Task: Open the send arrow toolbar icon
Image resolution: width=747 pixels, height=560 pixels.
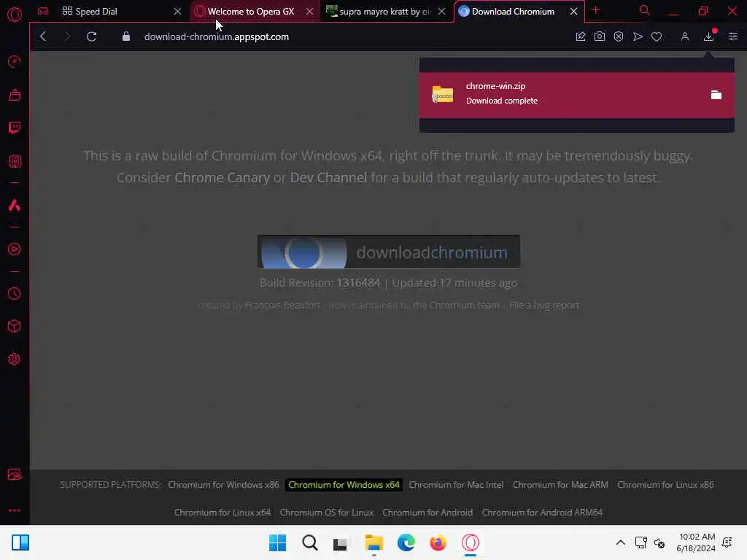Action: (x=638, y=36)
